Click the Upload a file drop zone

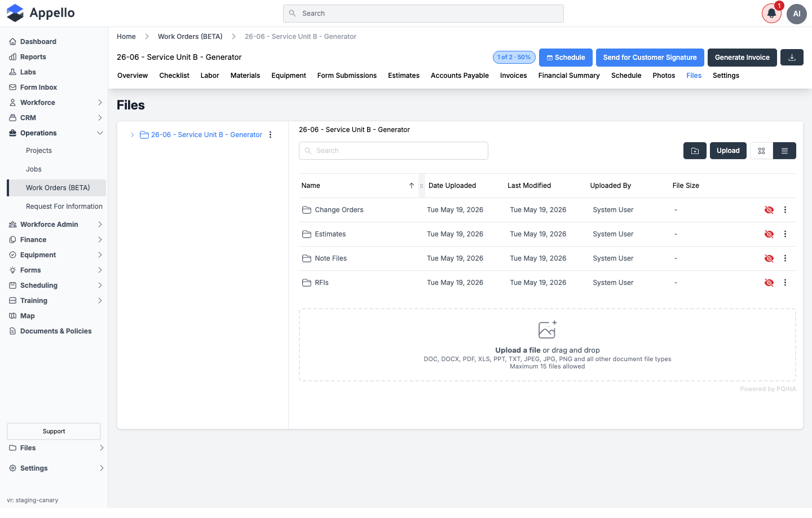tap(548, 345)
